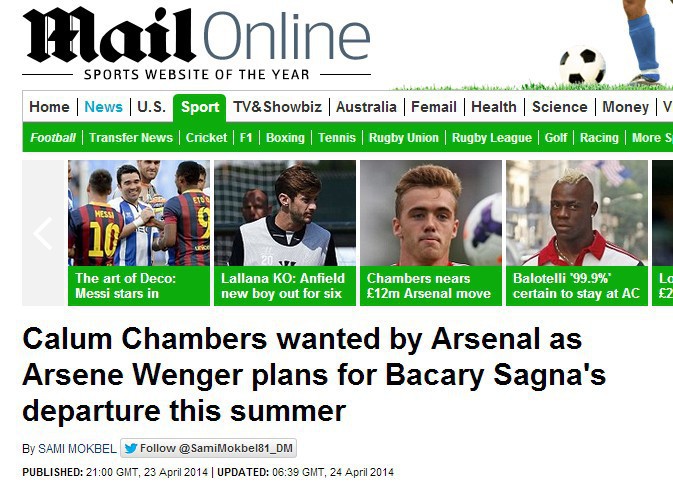Expand the More Sports menu
The width and height of the screenshot is (673, 485).
650,138
